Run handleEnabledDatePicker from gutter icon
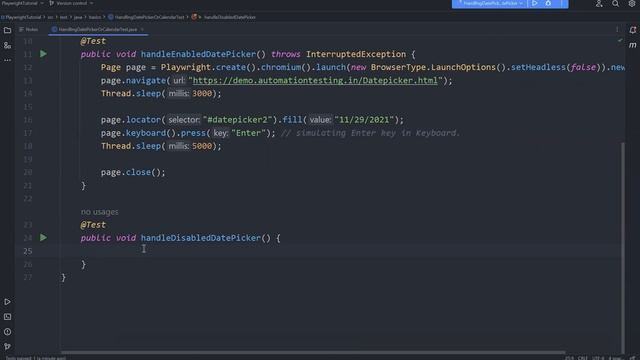 tap(43, 54)
